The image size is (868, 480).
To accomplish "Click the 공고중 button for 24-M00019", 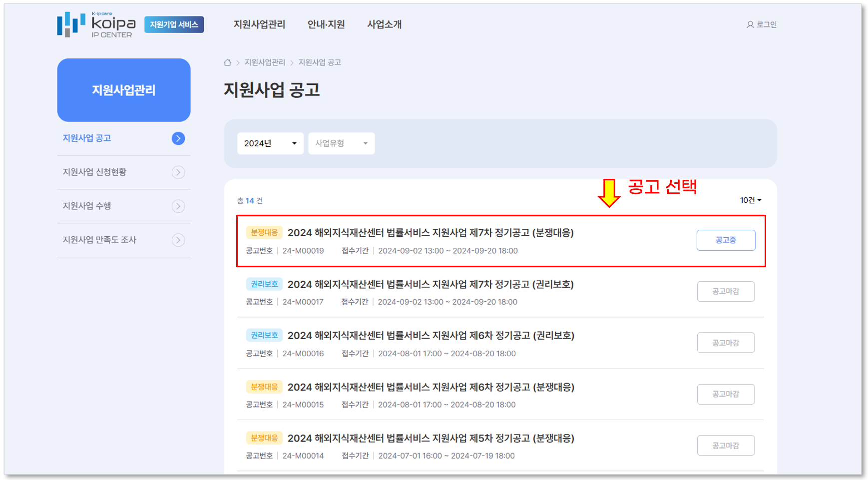I will tap(726, 240).
